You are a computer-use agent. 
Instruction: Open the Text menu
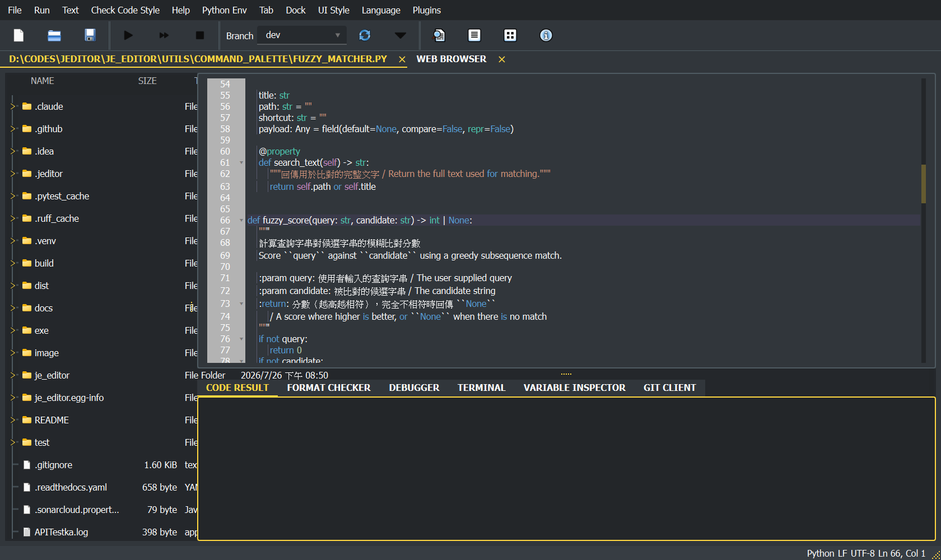pyautogui.click(x=71, y=10)
